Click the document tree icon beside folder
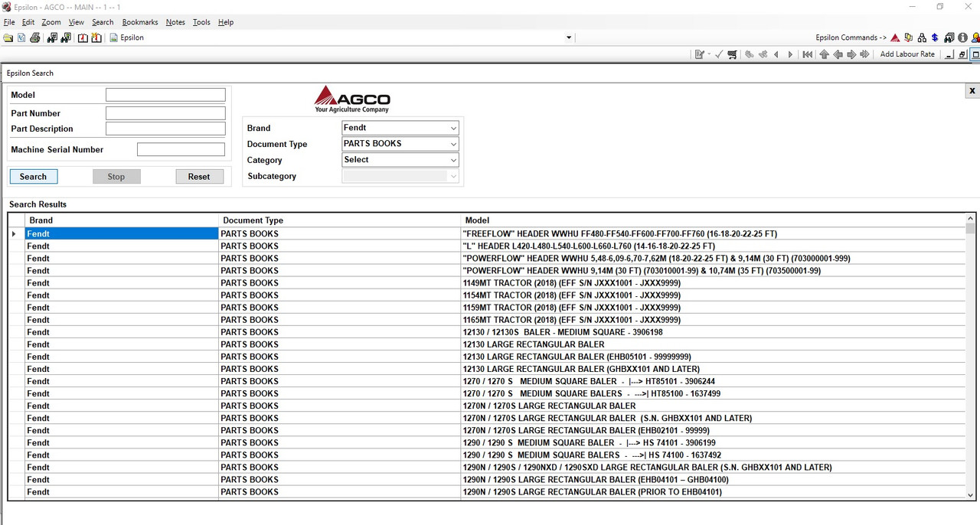Screen dimensions: 980x525 [21, 37]
